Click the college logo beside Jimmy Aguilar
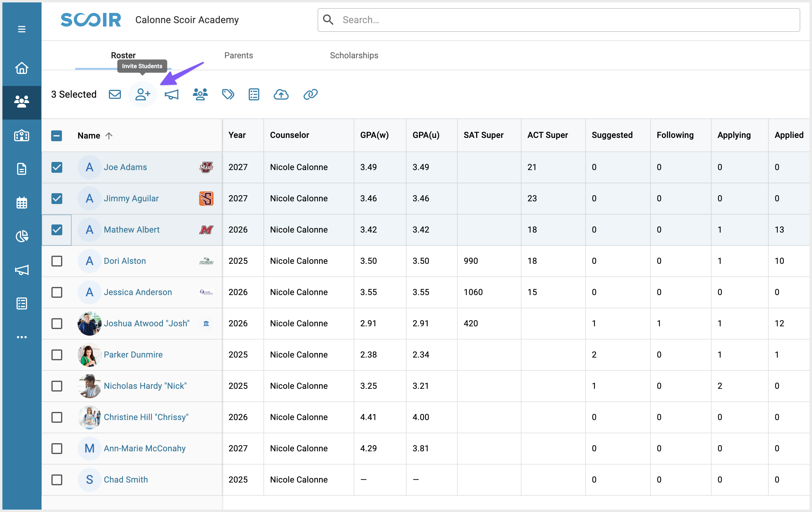The height and width of the screenshot is (512, 812). pos(206,198)
